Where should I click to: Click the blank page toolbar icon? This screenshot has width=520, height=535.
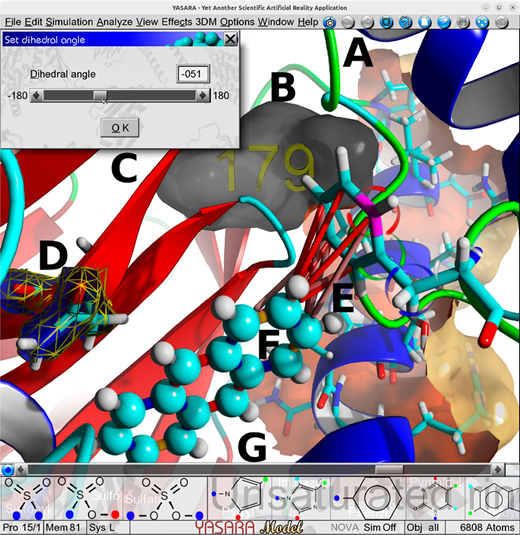424,23
